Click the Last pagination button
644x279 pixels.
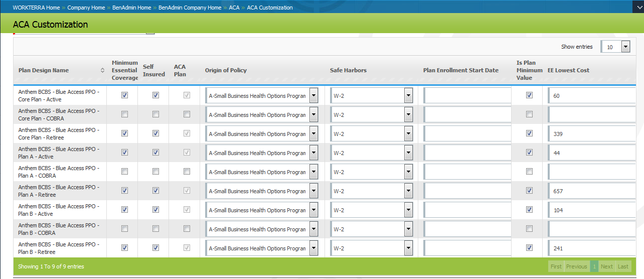point(623,266)
